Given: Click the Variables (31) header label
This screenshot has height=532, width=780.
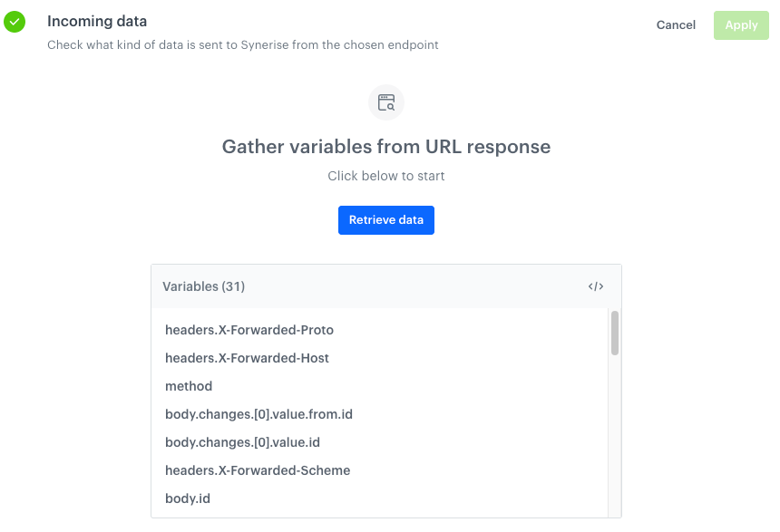Looking at the screenshot, I should click(x=204, y=286).
